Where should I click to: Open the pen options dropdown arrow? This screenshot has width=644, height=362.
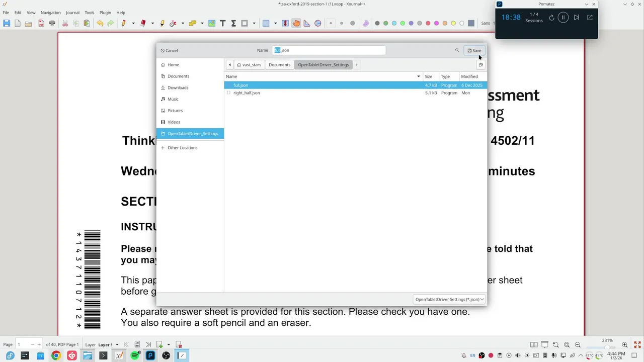click(133, 23)
